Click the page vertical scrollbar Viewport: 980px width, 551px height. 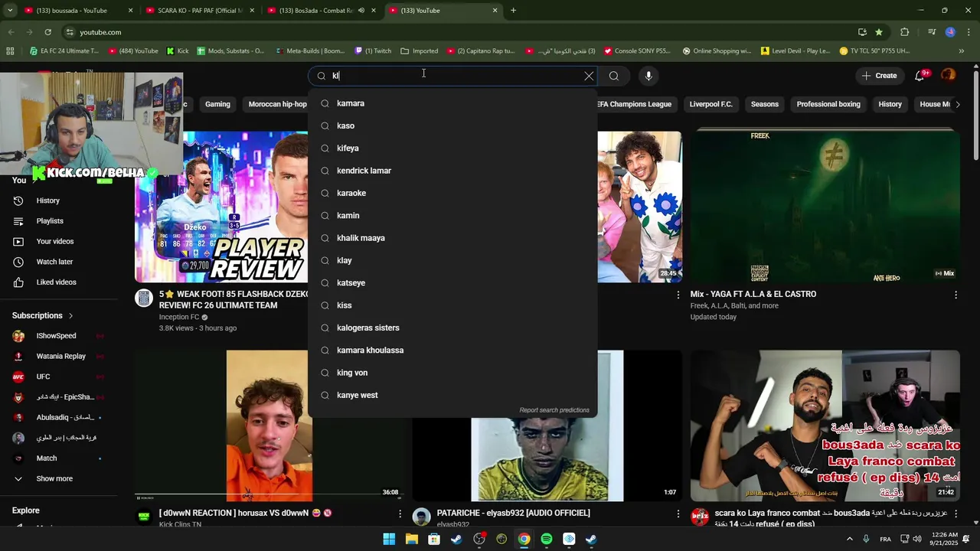975,115
